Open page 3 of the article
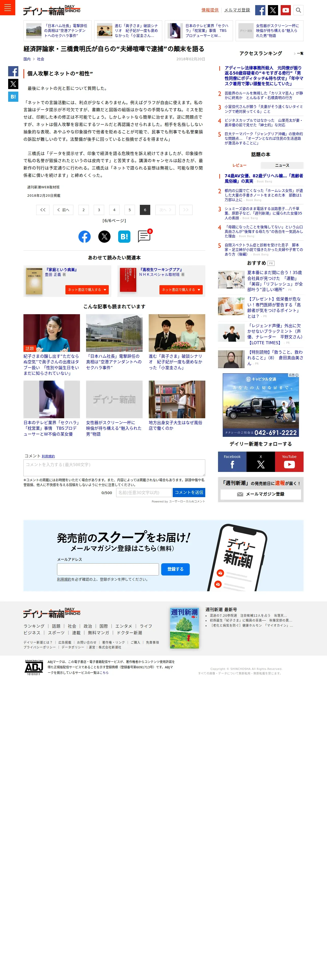Image resolution: width=327 pixels, height=980 pixels. click(99, 210)
